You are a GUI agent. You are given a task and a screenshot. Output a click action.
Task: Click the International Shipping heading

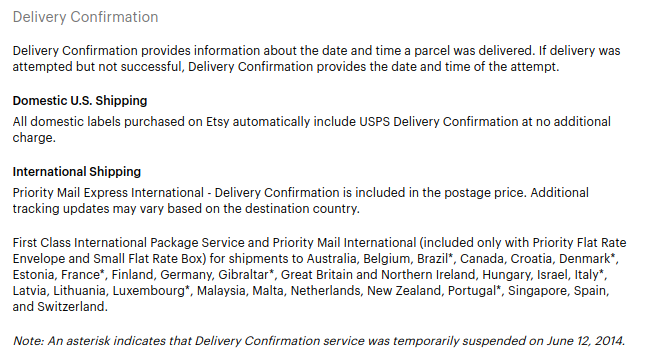[77, 172]
